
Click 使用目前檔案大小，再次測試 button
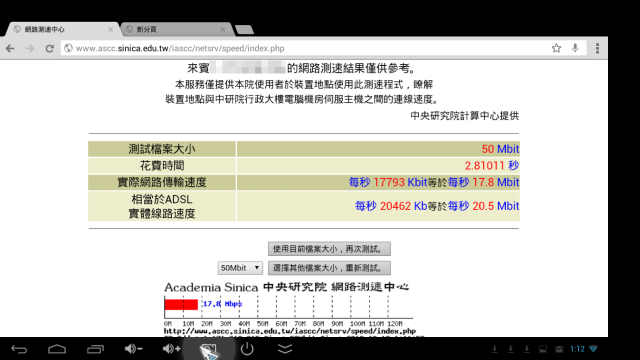point(329,249)
